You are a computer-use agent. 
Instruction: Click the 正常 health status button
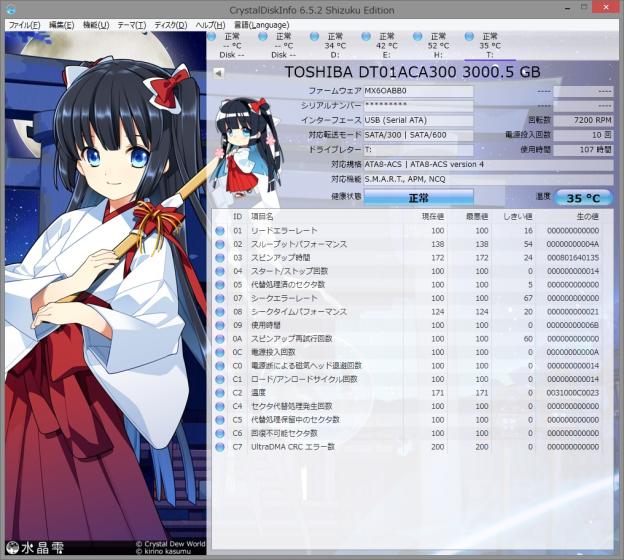coord(419,197)
